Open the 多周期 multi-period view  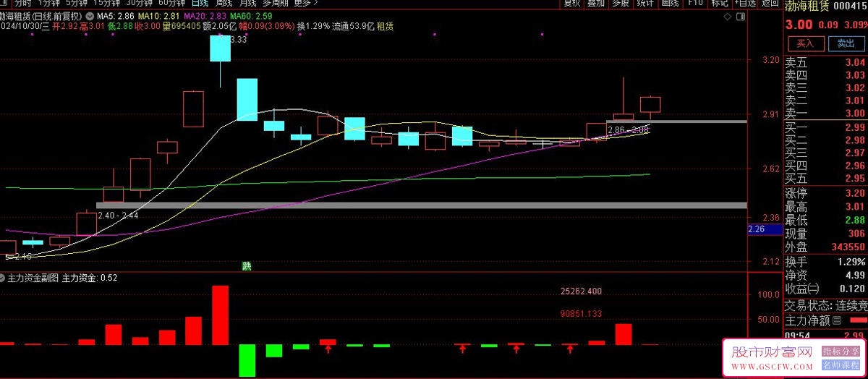[276, 3]
